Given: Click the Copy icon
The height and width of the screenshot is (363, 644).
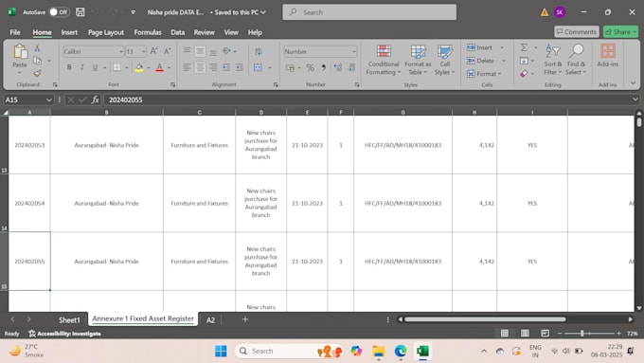Looking at the screenshot, I should pos(37,61).
